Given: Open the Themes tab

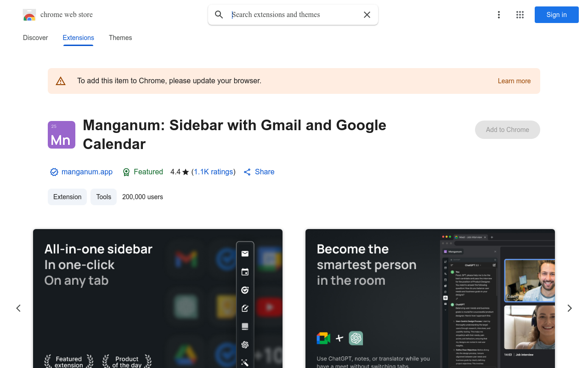Looking at the screenshot, I should click(x=120, y=38).
